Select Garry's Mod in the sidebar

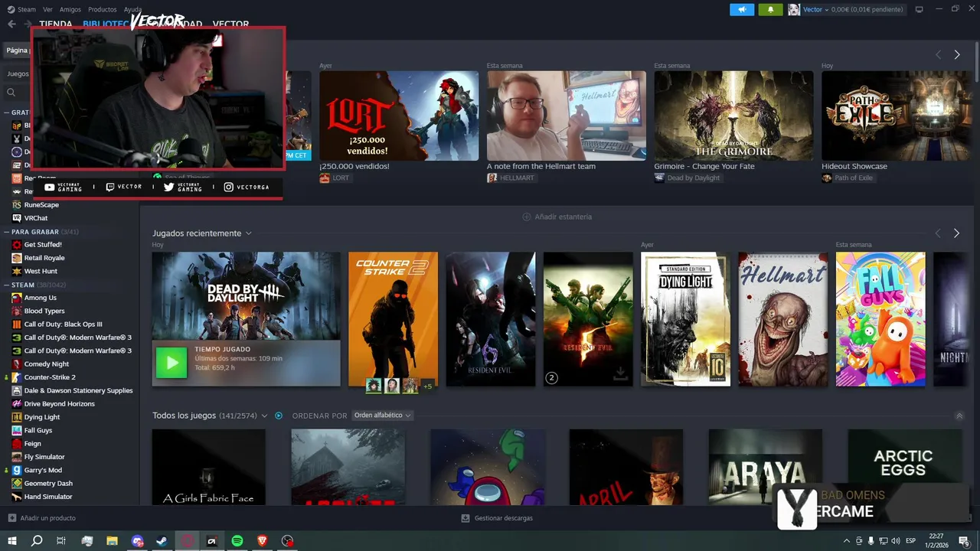click(43, 470)
